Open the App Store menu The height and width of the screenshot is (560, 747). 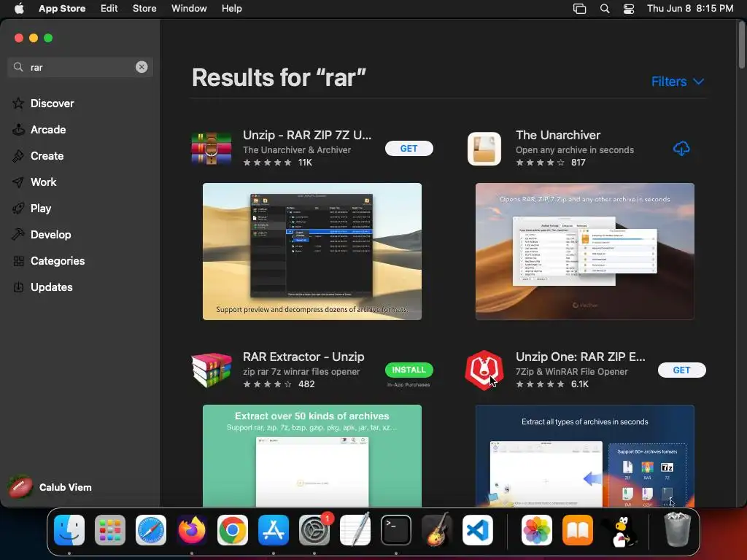pyautogui.click(x=62, y=9)
